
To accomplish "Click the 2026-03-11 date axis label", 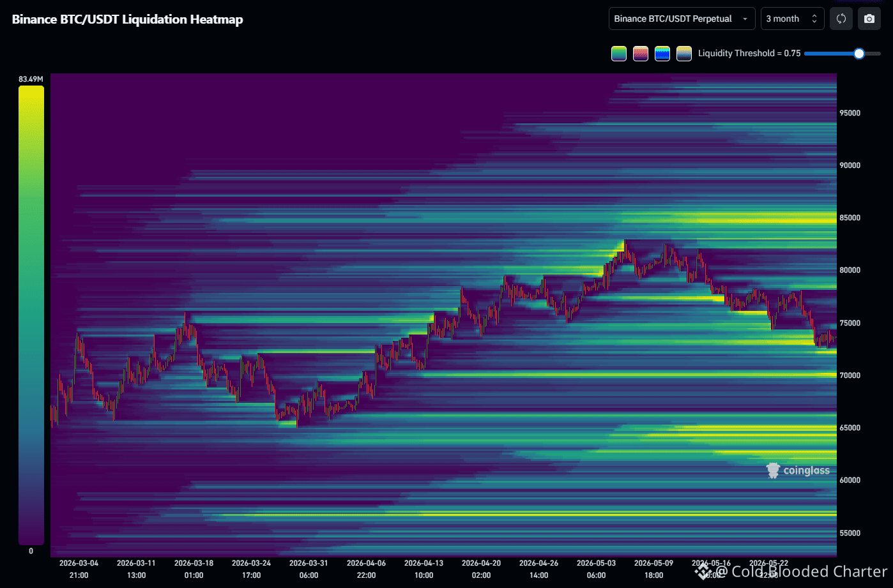I will point(136,563).
